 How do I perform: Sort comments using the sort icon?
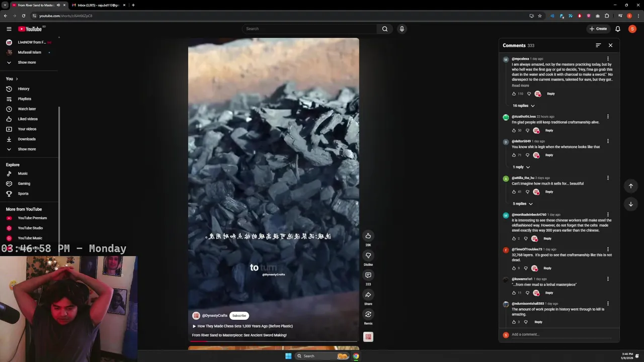pos(598,45)
